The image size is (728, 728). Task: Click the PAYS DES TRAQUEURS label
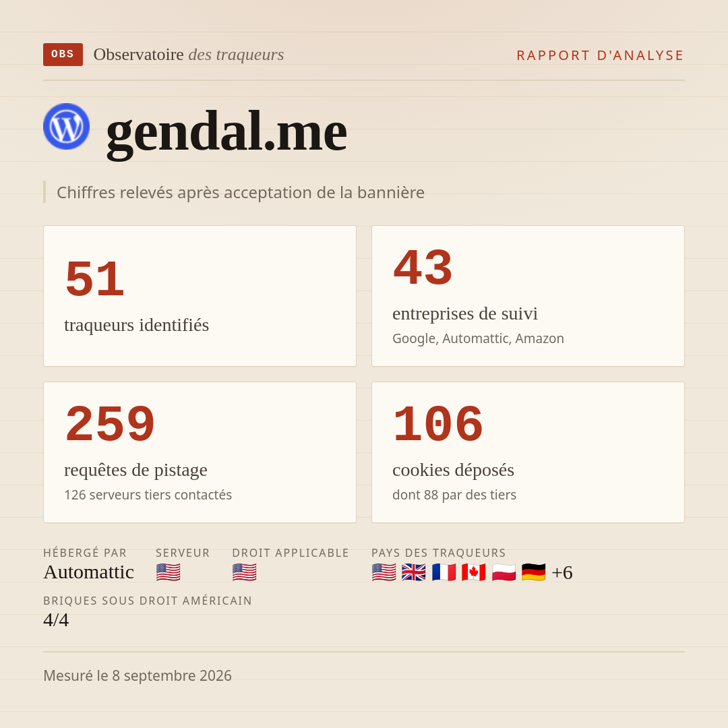[439, 553]
